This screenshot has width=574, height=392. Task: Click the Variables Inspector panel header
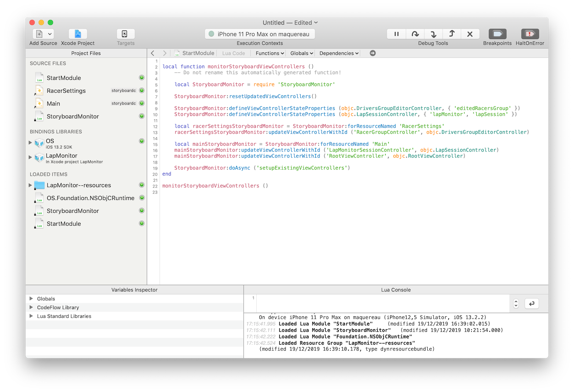134,290
